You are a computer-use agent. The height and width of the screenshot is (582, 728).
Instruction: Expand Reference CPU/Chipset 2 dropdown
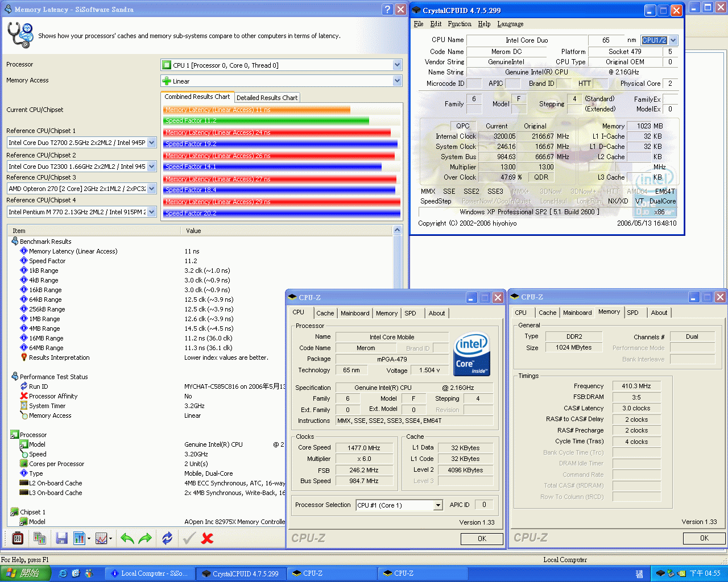(x=151, y=167)
